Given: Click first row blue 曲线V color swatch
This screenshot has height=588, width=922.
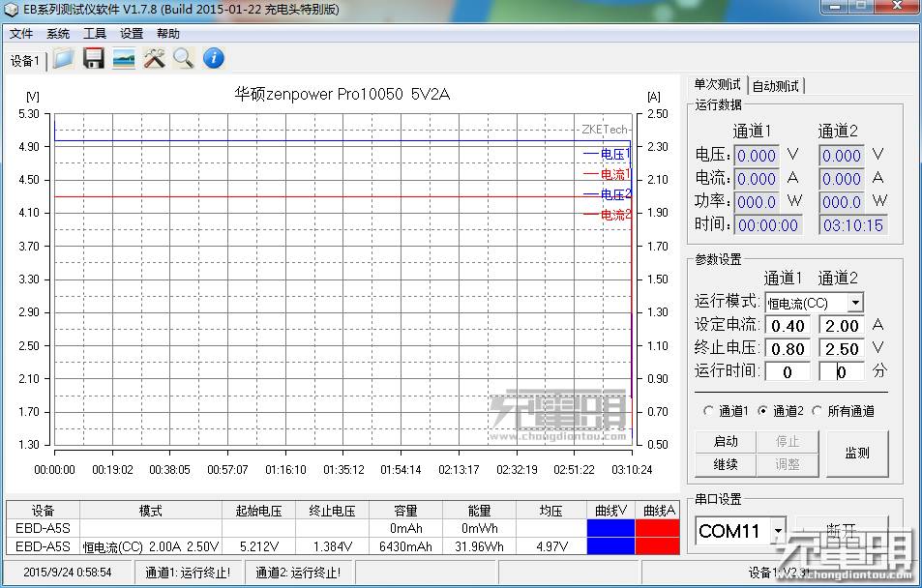Looking at the screenshot, I should [x=610, y=528].
